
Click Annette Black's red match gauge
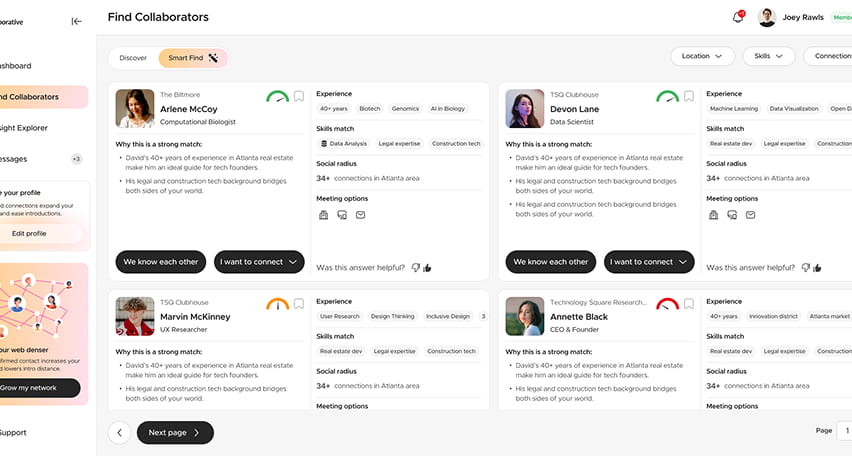click(x=668, y=304)
